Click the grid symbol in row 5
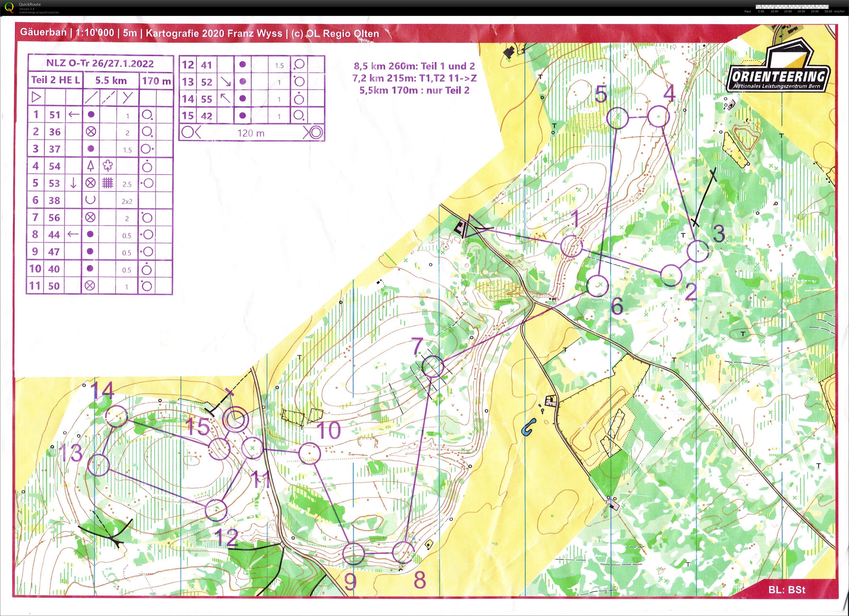The width and height of the screenshot is (849, 616). coord(107,183)
